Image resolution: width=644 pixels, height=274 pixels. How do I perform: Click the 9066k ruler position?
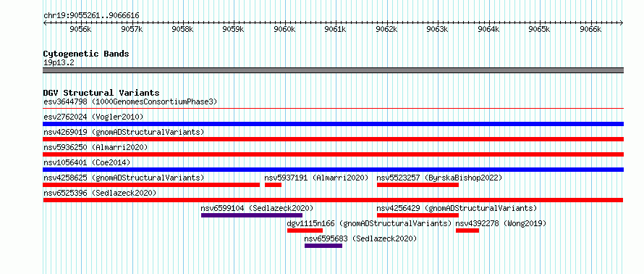[x=591, y=29]
